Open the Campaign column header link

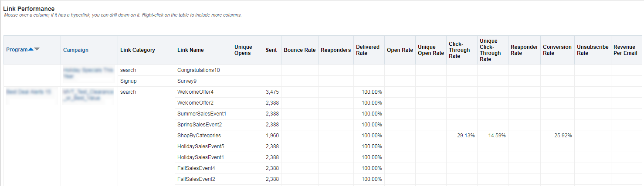tap(76, 50)
